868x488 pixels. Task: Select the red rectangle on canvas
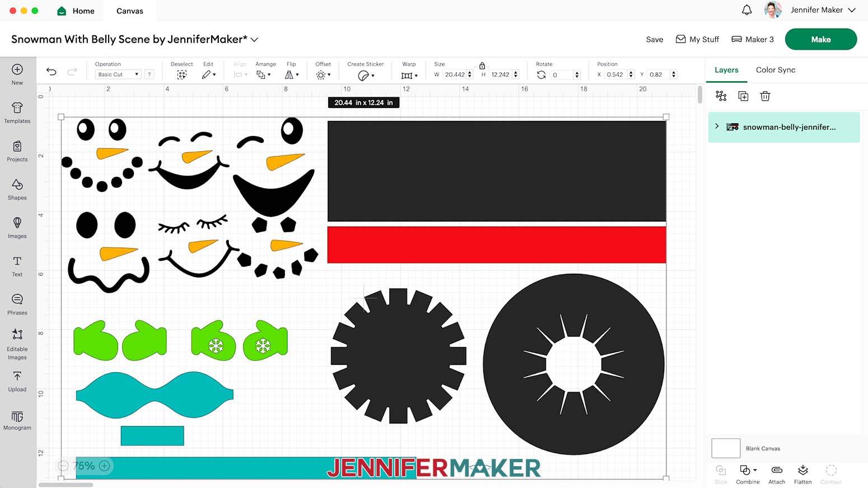(x=497, y=245)
